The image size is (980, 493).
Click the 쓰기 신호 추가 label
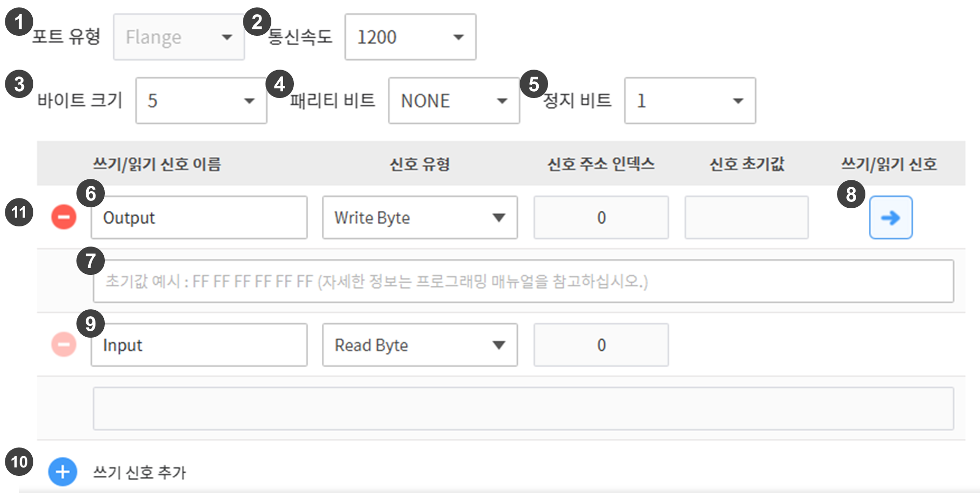point(140,472)
